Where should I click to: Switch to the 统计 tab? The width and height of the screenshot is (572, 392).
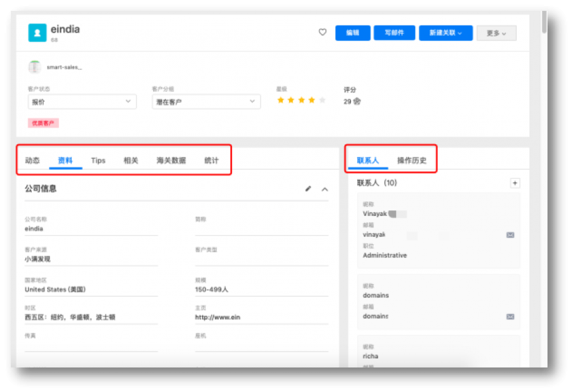(x=211, y=161)
